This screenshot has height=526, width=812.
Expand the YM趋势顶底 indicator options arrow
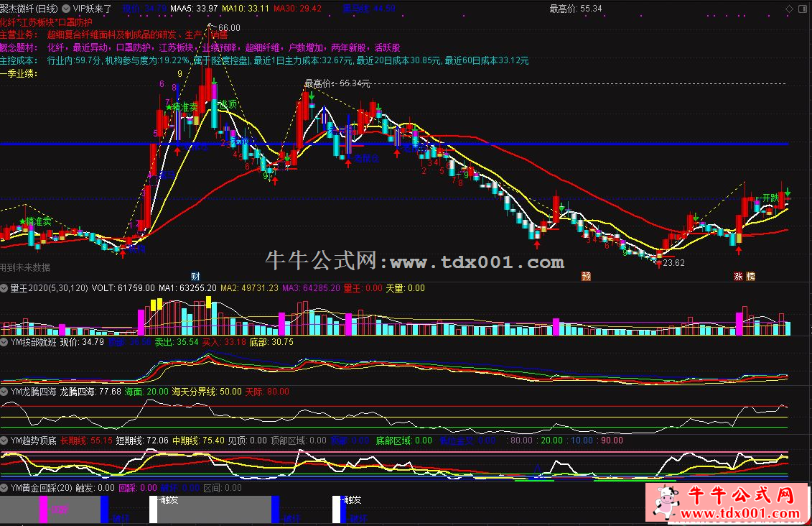pos(4,440)
